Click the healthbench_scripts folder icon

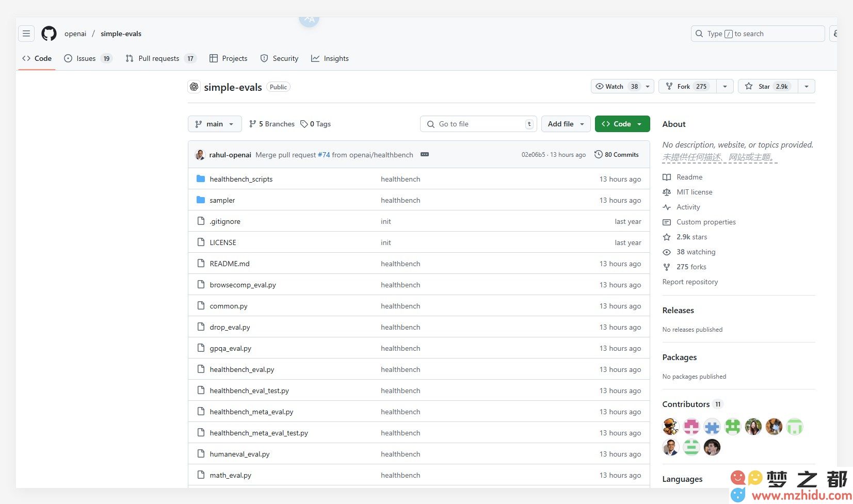[x=201, y=179]
